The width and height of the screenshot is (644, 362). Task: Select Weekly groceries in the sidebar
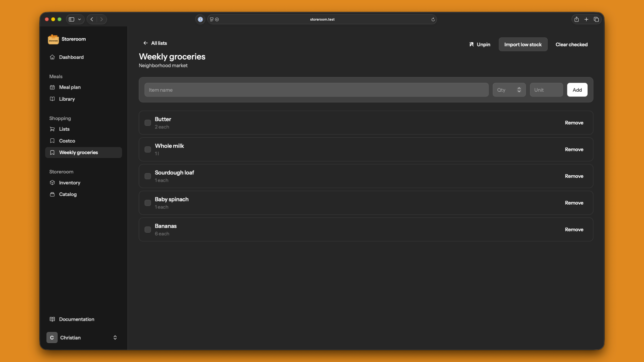click(x=83, y=153)
